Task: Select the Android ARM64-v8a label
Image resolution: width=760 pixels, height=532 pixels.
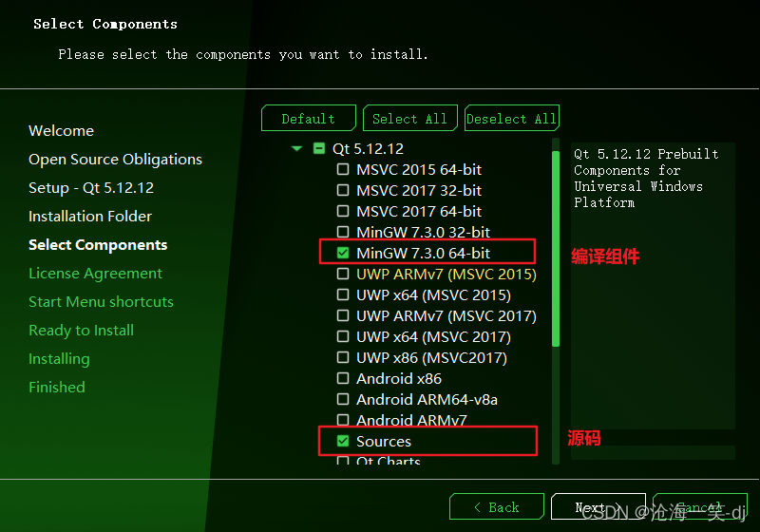Action: tap(427, 399)
